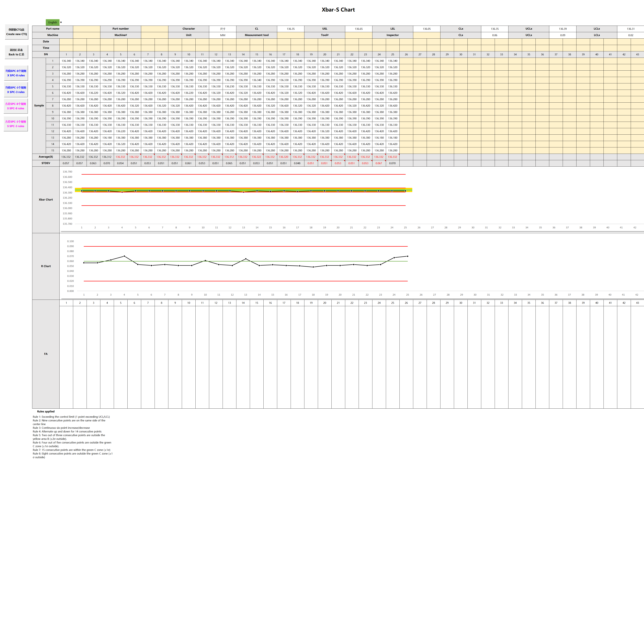Click the R chart last data point at sample 25

tap(408, 256)
